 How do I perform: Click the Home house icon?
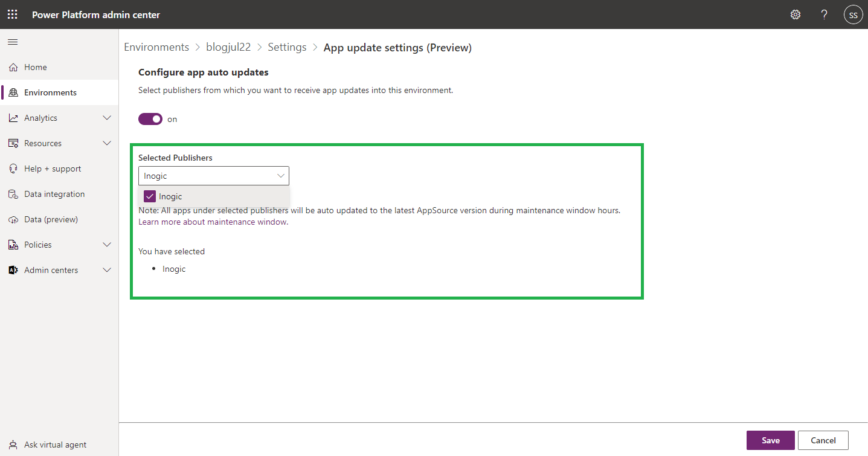click(x=13, y=67)
